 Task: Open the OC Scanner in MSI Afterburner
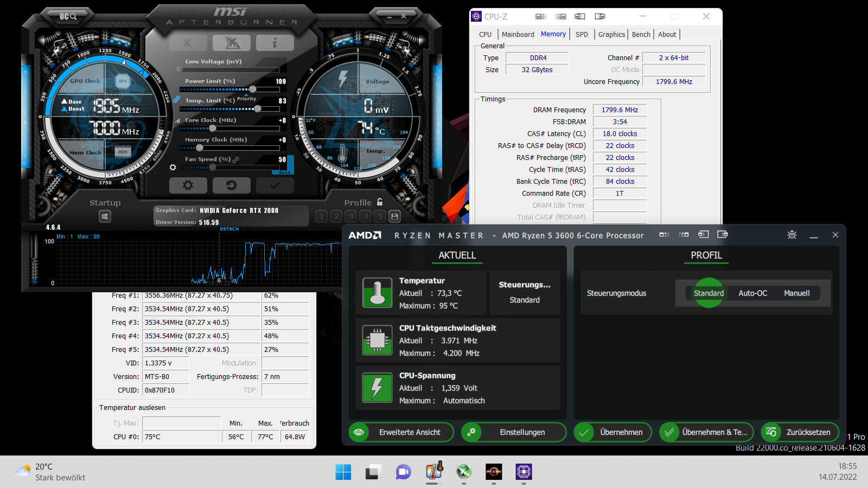coord(68,17)
